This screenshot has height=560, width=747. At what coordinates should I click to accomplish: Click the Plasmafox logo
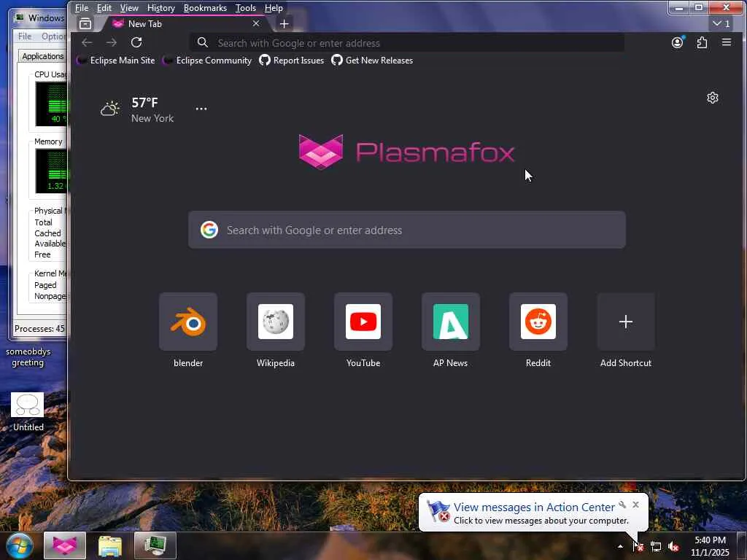pos(406,152)
